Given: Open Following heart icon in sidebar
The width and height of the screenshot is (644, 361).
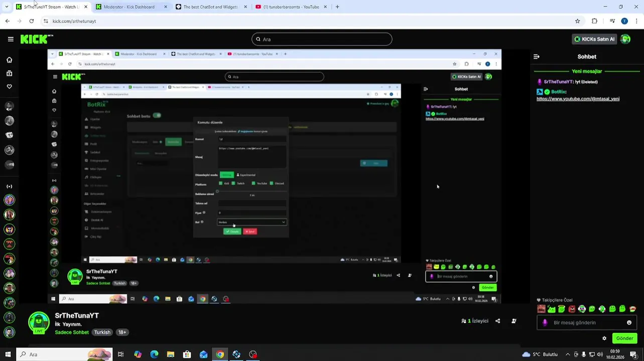Looking at the screenshot, I should pyautogui.click(x=9, y=86).
